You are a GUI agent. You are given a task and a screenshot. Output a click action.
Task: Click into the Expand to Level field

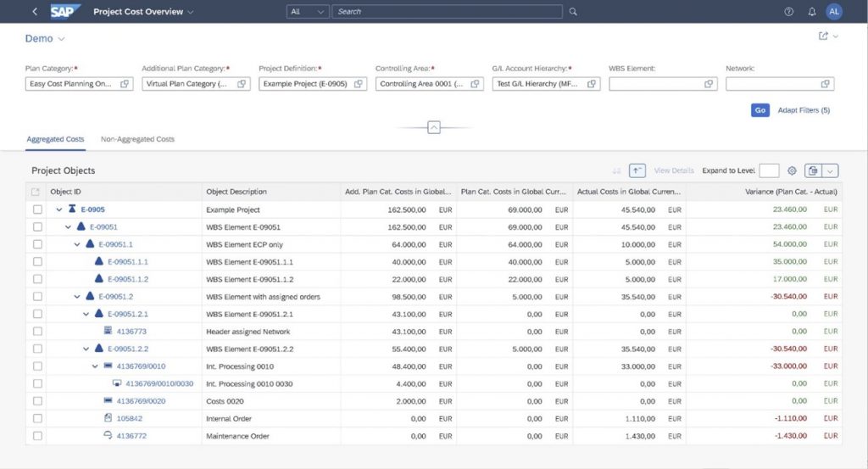769,170
